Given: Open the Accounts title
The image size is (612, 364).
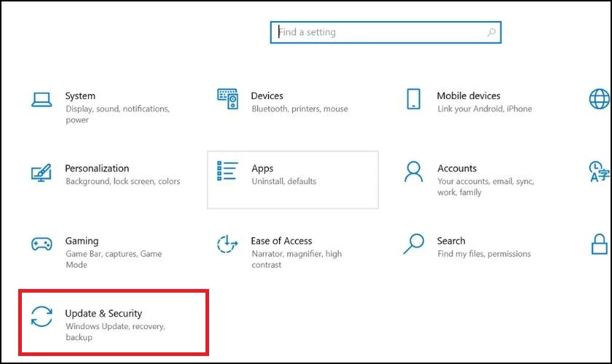Looking at the screenshot, I should (x=457, y=169).
